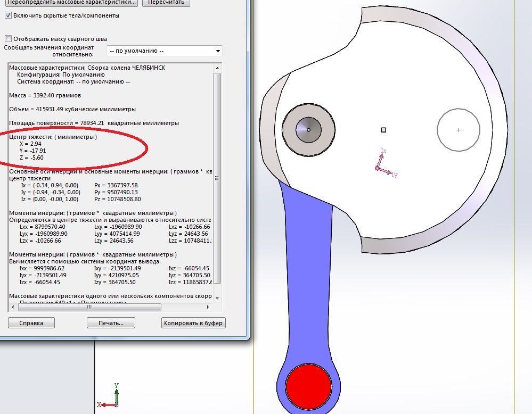Select the red pin circle
This screenshot has width=532, height=414.
click(x=308, y=386)
